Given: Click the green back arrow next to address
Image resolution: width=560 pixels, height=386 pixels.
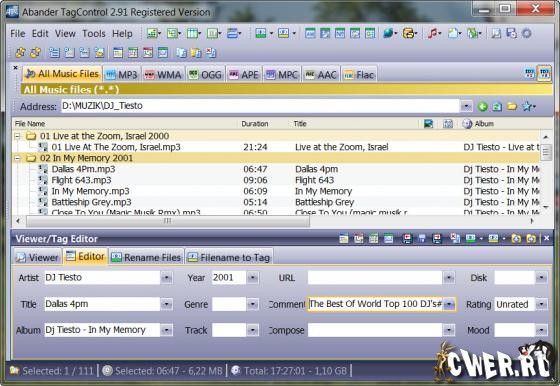Looking at the screenshot, I should pos(482,106).
